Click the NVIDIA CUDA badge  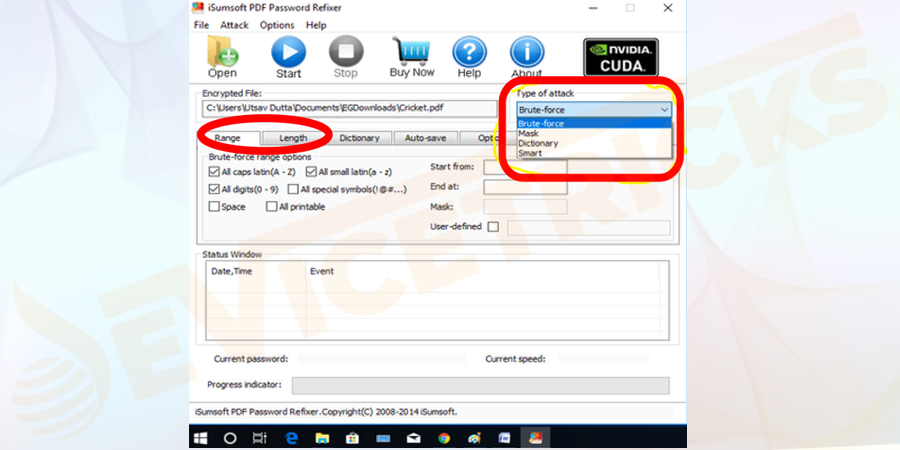pos(620,57)
